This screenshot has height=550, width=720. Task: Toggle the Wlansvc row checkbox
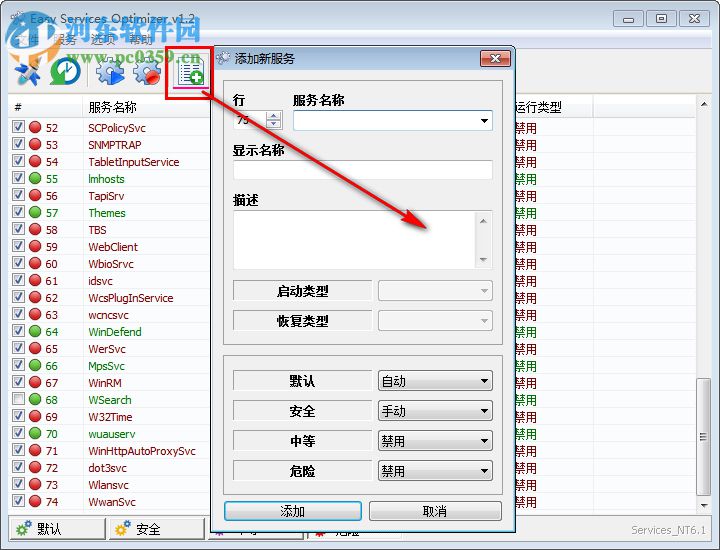(18, 483)
